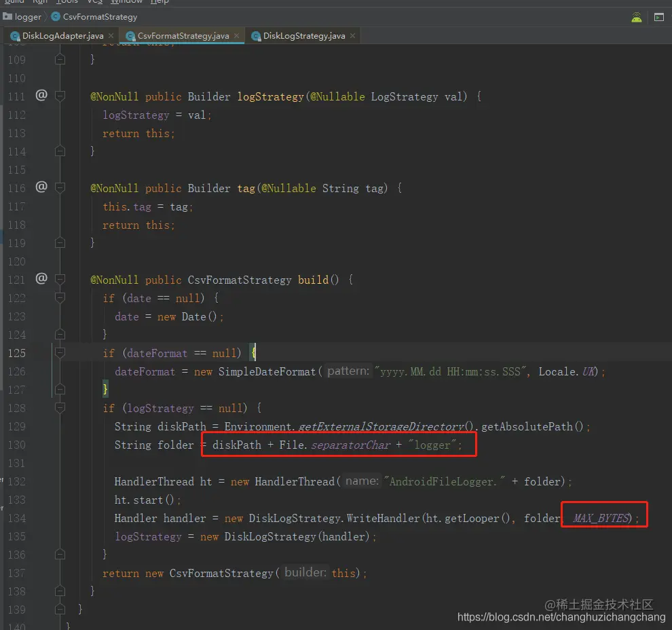Click line number 130 in the gutter
This screenshot has height=630, width=672.
click(17, 445)
